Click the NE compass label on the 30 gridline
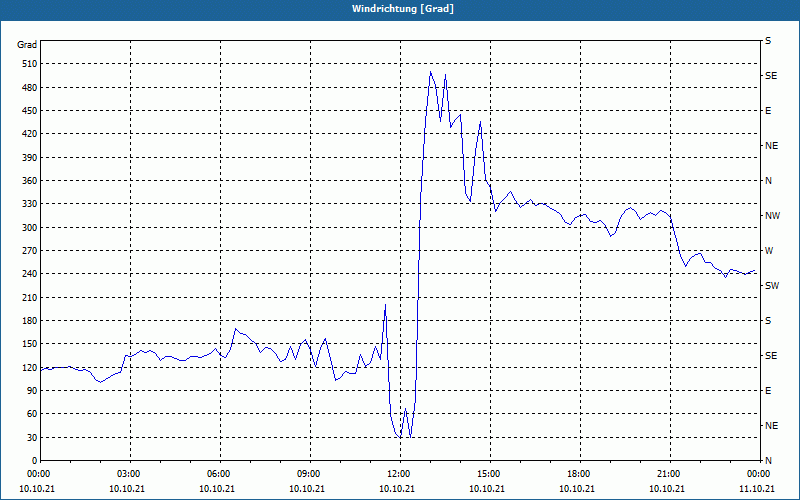Screen dimensions: 800x500 [x=771, y=426]
